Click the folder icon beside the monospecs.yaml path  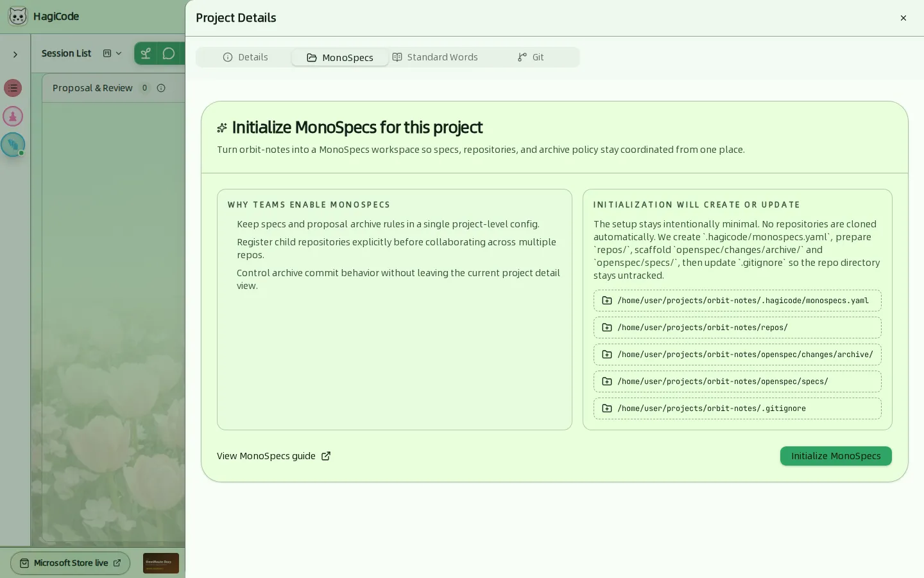pyautogui.click(x=607, y=301)
